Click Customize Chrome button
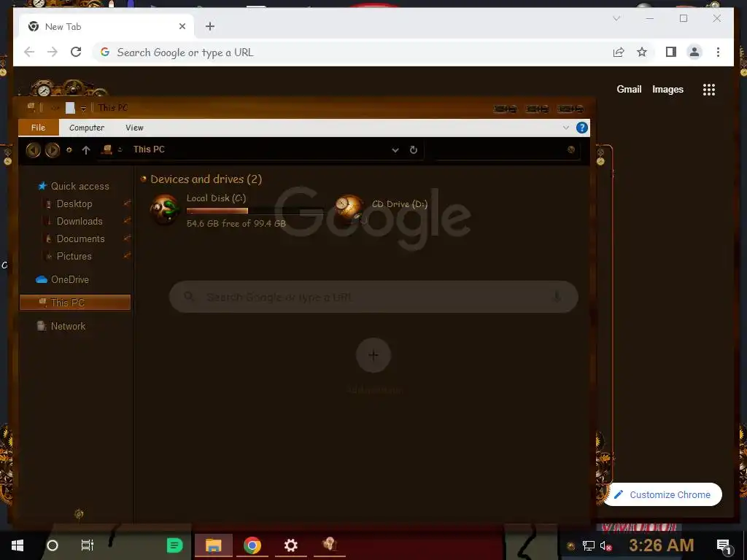Screen dimensions: 747x560 tap(662, 494)
